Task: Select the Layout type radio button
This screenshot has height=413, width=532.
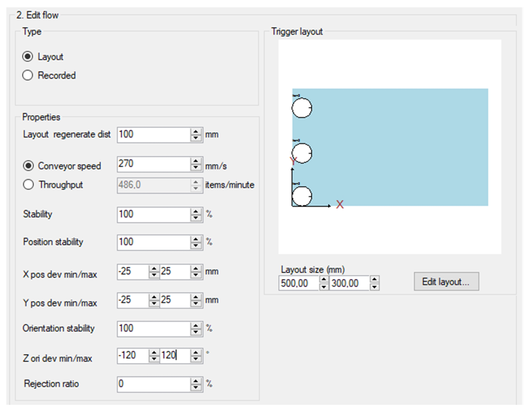Action: click(28, 57)
